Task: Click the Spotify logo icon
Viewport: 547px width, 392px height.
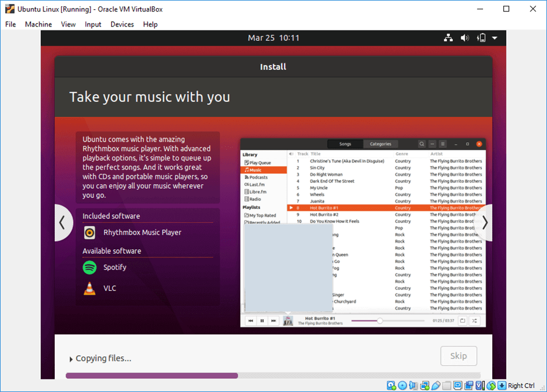Action: (x=90, y=268)
